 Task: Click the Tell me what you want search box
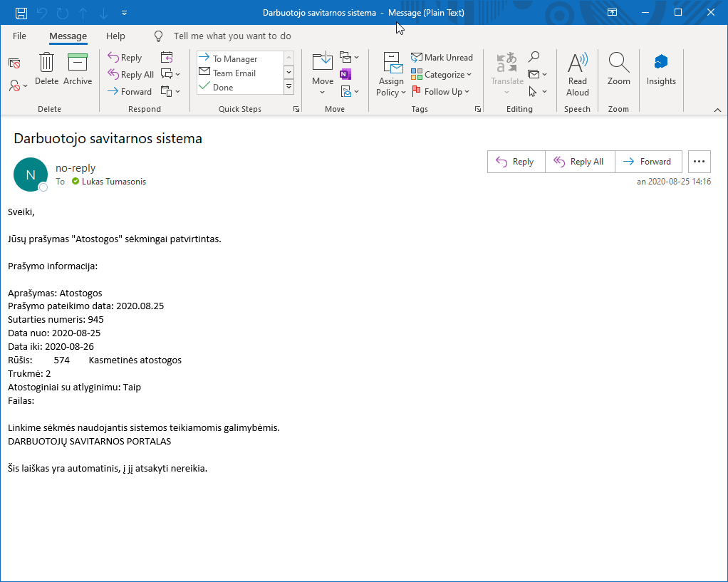click(x=232, y=36)
